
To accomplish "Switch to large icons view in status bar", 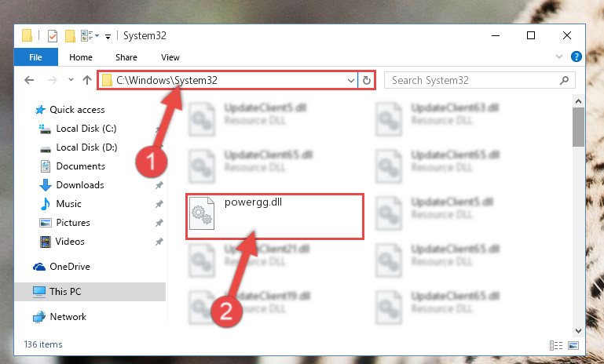I will point(573,345).
